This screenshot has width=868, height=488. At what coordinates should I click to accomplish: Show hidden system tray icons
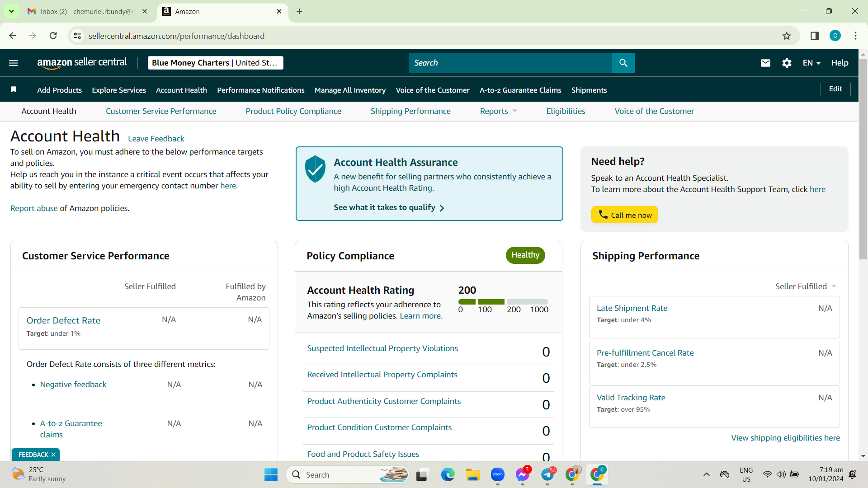(706, 474)
